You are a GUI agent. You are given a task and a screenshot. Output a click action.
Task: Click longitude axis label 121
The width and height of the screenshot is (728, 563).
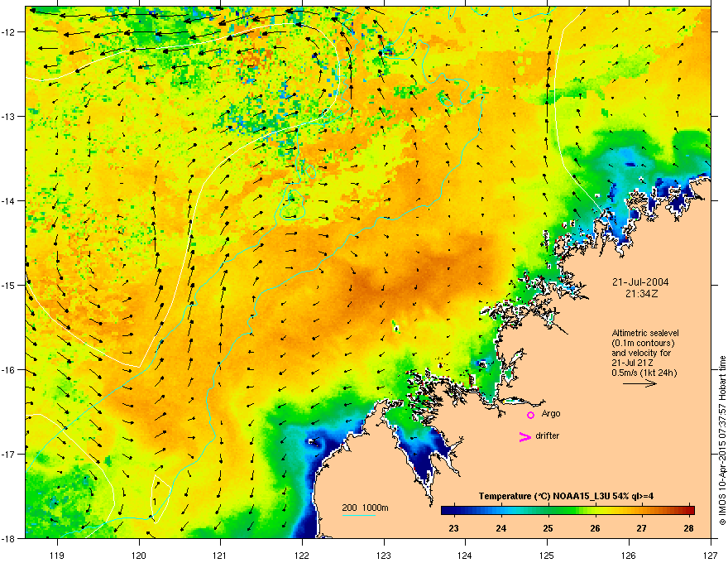[220, 555]
